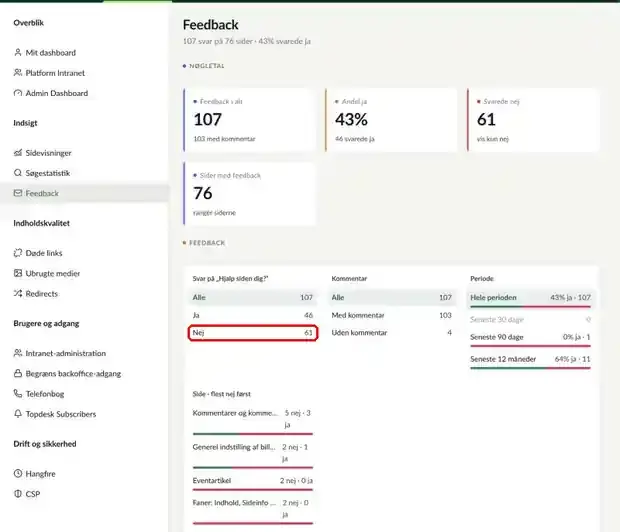620x532 pixels.
Task: Select Seneste 90 dage period
Action: tap(530, 338)
